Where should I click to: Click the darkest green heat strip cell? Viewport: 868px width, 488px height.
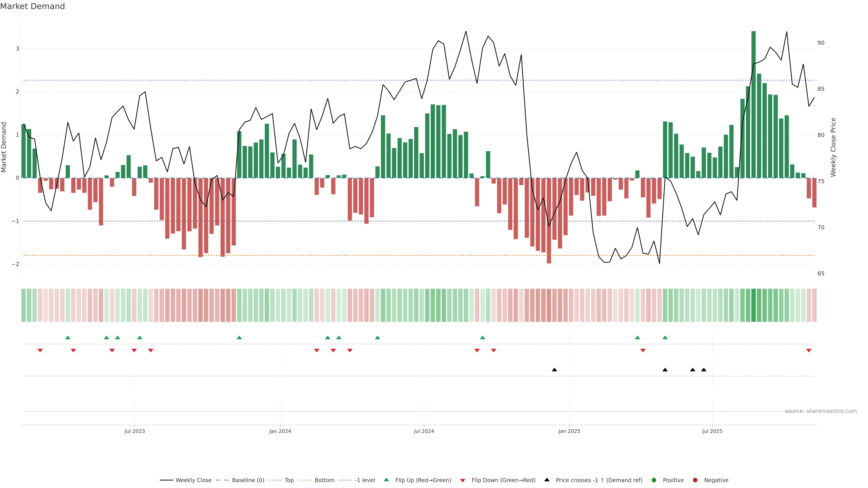point(753,305)
